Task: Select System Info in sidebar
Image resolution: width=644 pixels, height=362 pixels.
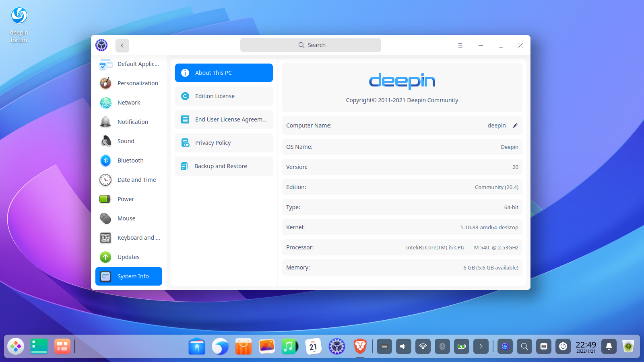Action: 129,276
